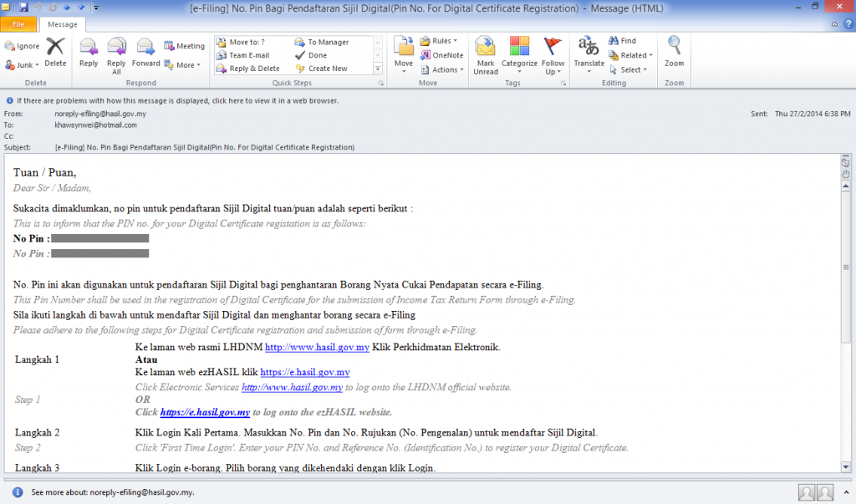Click the info bar to view in browser
Image resolution: width=856 pixels, height=504 pixels.
tap(177, 100)
